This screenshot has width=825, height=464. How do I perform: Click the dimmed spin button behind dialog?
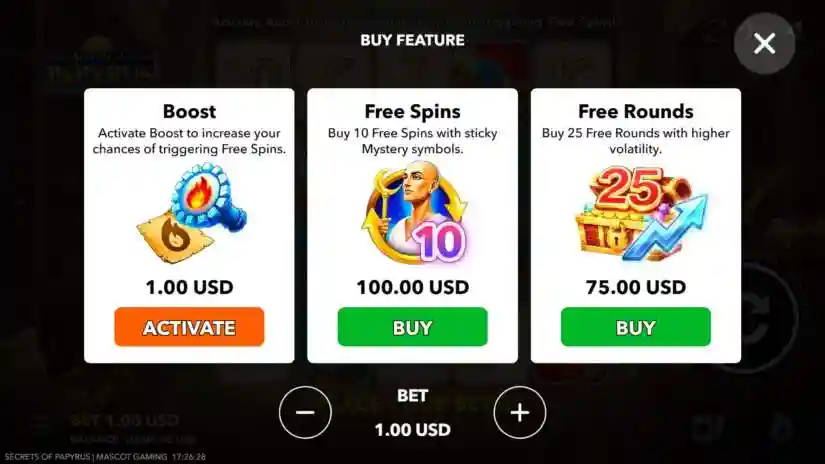[758, 318]
